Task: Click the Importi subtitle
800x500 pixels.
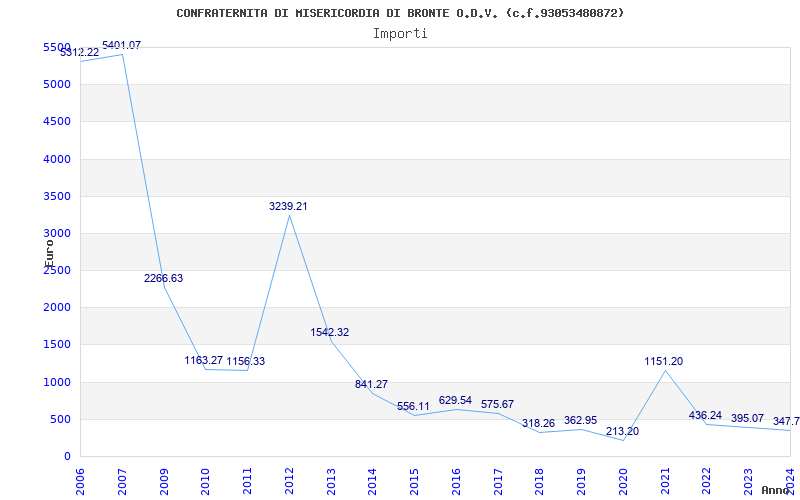Action: tap(400, 34)
